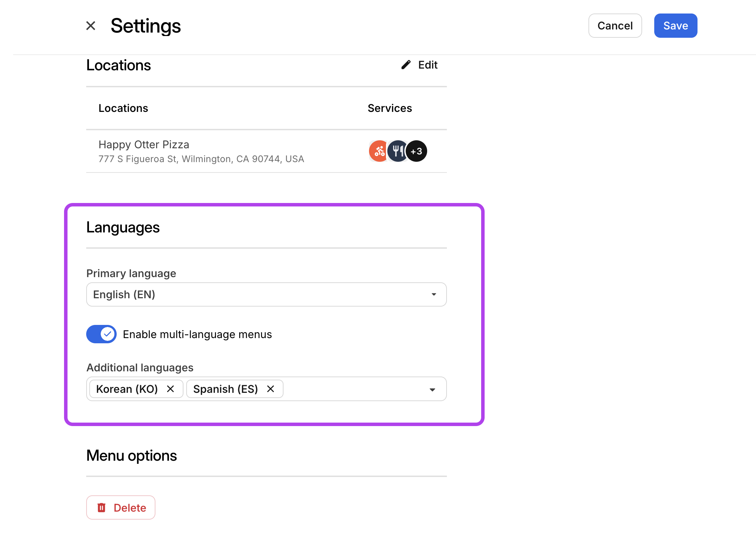
Task: Click the Primary language dropdown arrow
Action: [x=433, y=294]
